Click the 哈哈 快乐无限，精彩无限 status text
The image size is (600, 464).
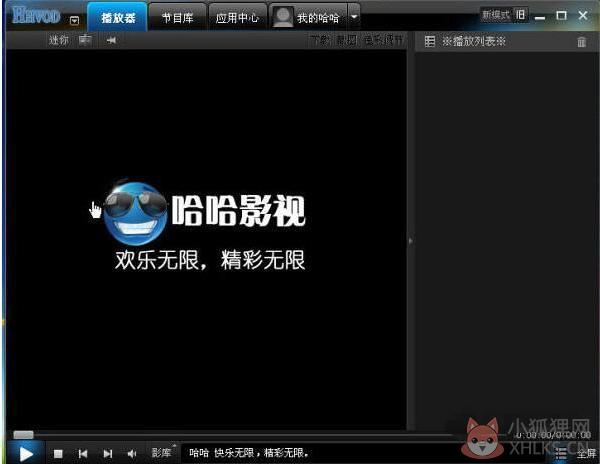point(249,453)
